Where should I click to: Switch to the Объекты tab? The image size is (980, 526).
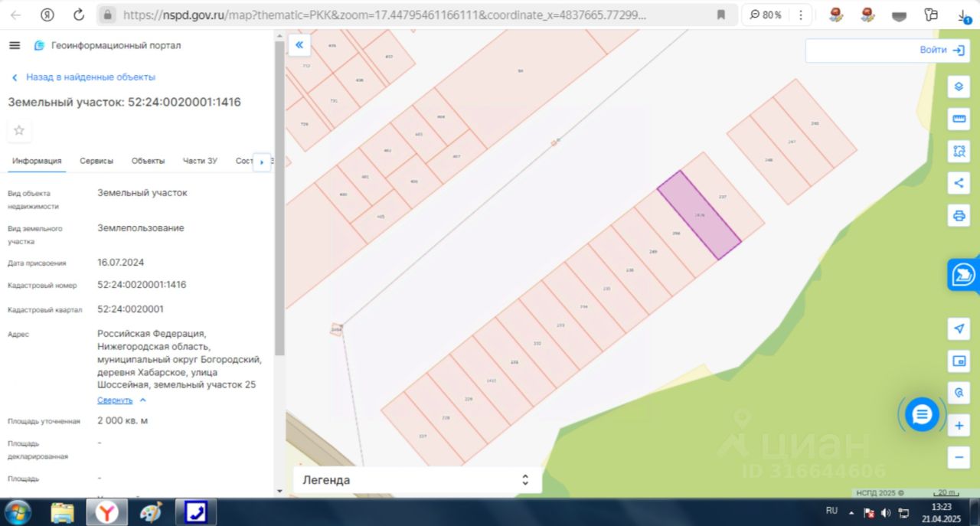(x=148, y=161)
